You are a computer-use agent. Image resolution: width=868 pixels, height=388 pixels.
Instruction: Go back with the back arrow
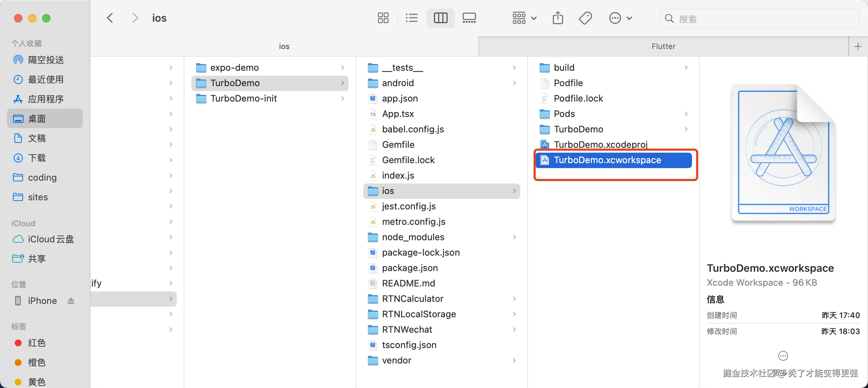[110, 18]
